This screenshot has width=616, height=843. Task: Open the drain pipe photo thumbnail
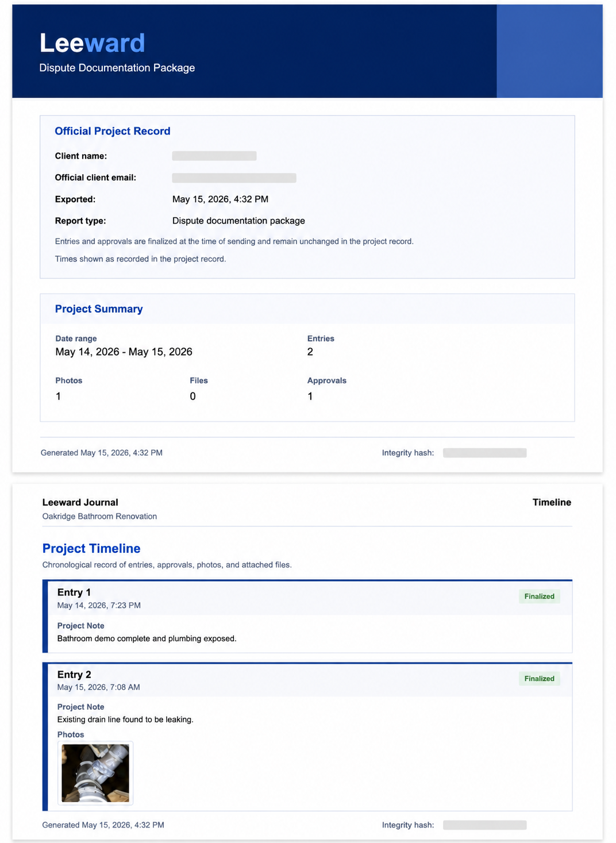click(x=95, y=773)
